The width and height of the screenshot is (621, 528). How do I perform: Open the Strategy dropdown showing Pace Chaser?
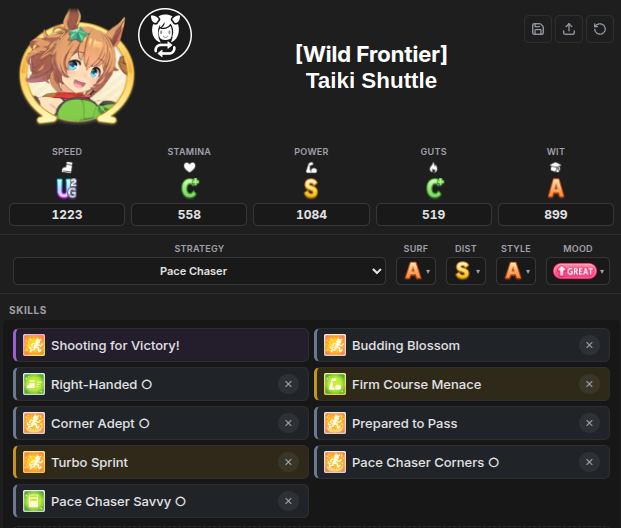pyautogui.click(x=199, y=271)
